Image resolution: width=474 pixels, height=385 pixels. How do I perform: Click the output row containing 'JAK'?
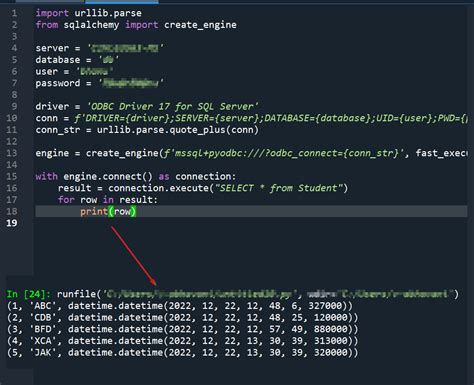coord(182,352)
